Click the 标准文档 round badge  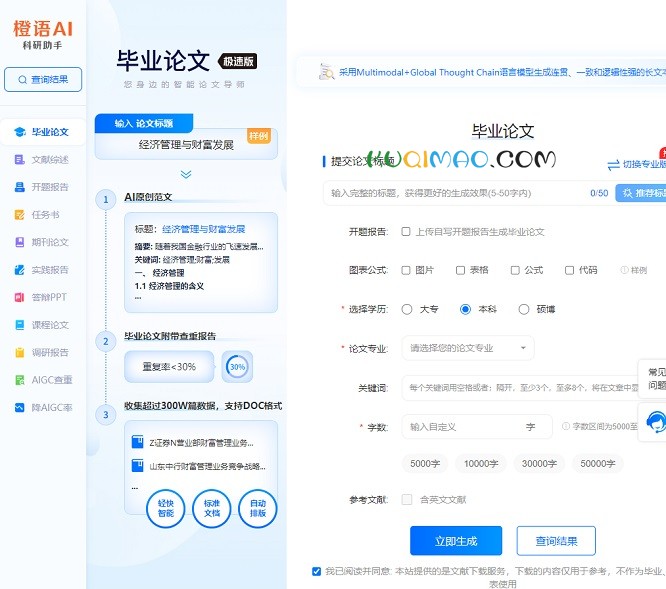[x=212, y=508]
